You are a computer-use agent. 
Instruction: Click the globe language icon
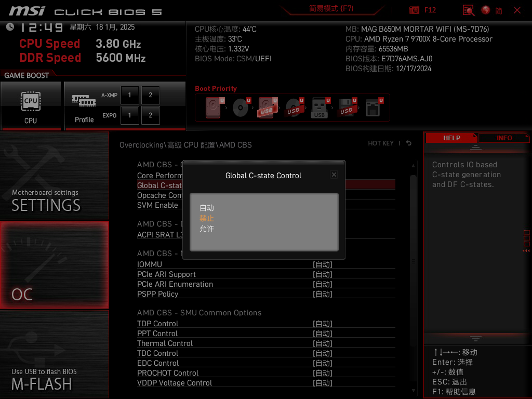[x=486, y=10]
